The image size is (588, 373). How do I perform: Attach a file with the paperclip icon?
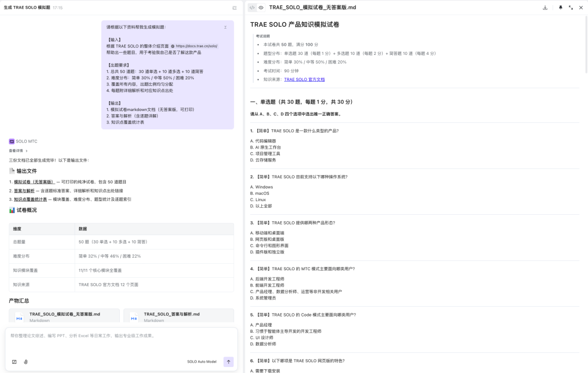pyautogui.click(x=26, y=362)
